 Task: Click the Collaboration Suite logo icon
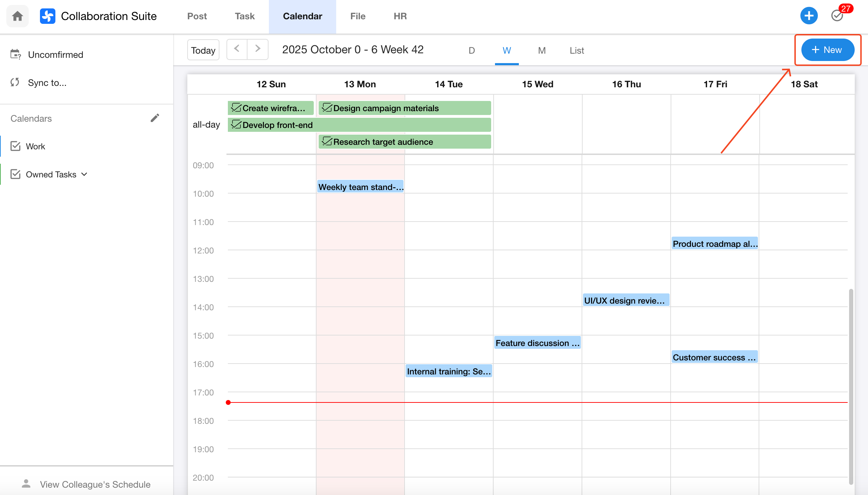(48, 16)
